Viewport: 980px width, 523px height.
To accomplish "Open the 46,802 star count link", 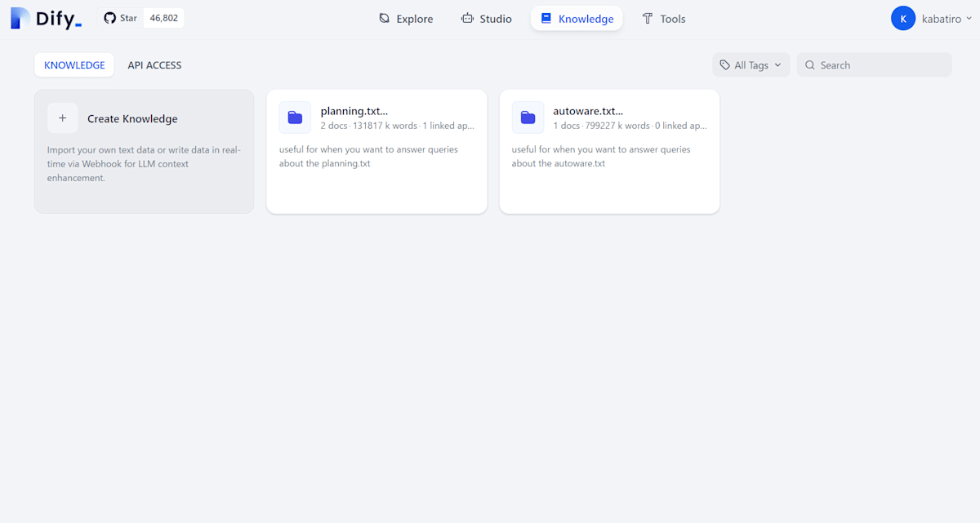I will pyautogui.click(x=163, y=17).
